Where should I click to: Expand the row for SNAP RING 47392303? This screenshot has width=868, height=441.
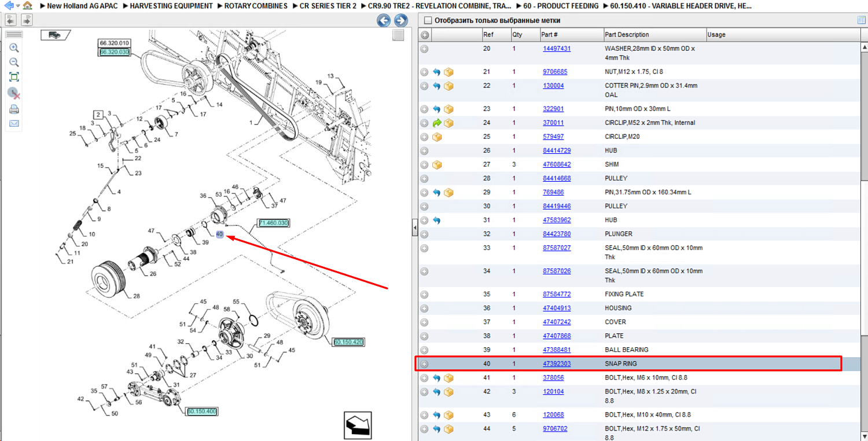pyautogui.click(x=424, y=364)
